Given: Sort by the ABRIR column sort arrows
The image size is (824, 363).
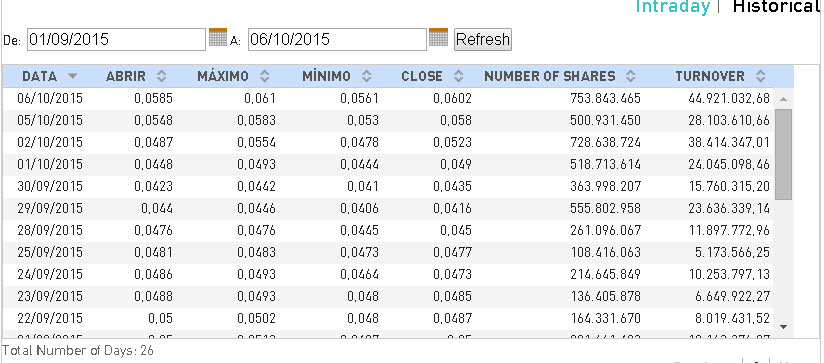Looking at the screenshot, I should point(162,76).
